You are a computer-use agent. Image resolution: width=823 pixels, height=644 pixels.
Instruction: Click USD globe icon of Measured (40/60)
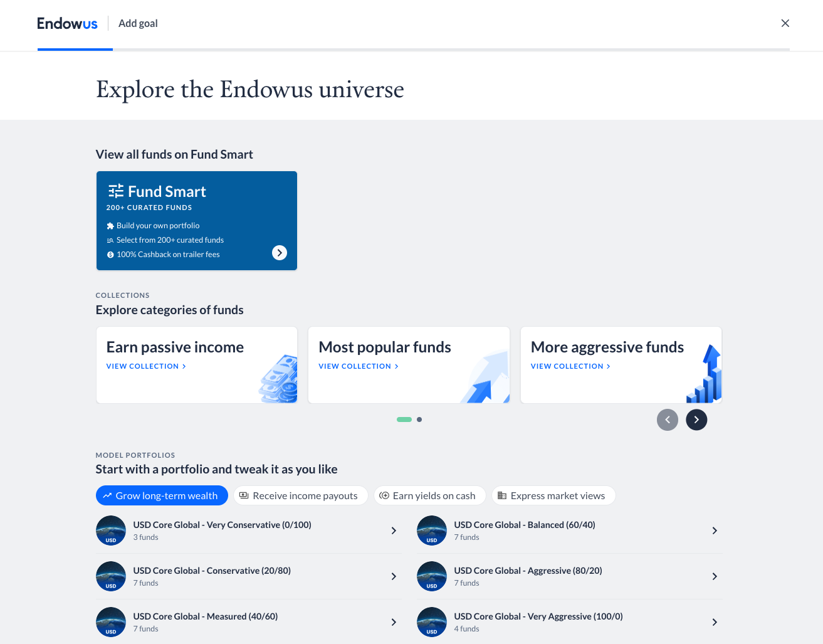111,622
